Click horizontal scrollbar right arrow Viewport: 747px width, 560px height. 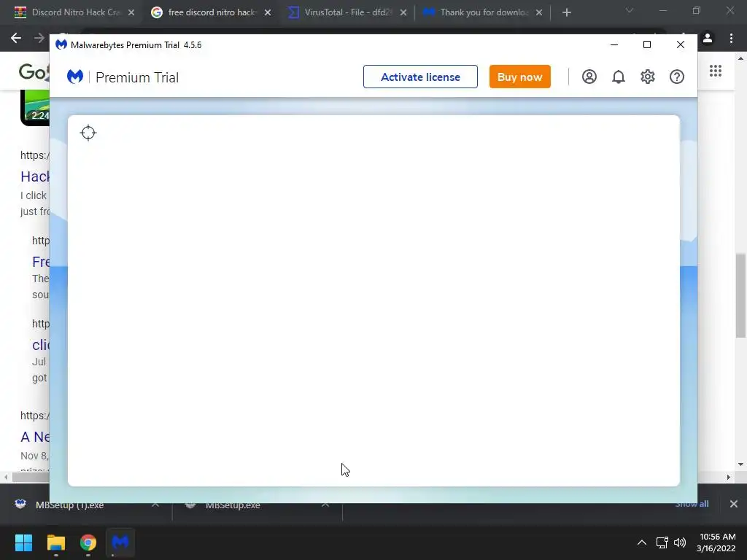click(x=728, y=477)
